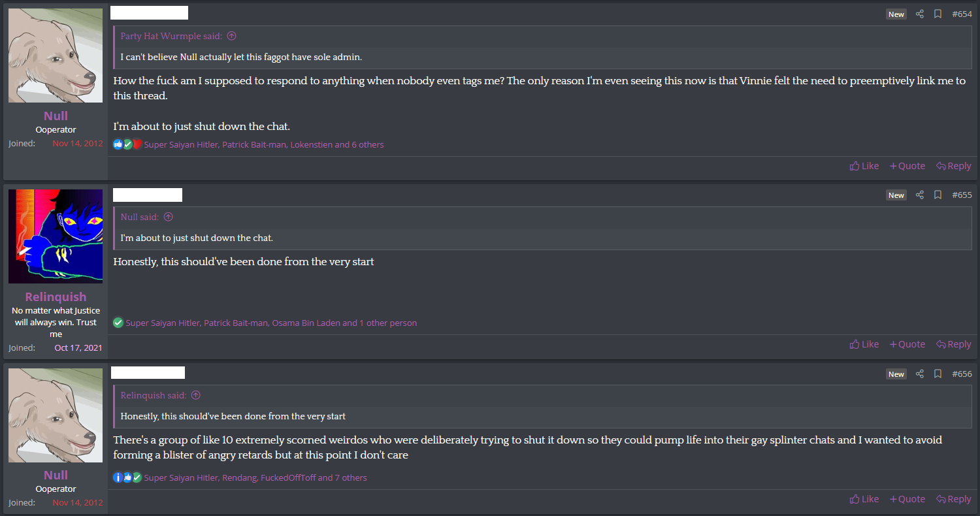Bookmark post #655
The width and height of the screenshot is (980, 516).
(938, 195)
